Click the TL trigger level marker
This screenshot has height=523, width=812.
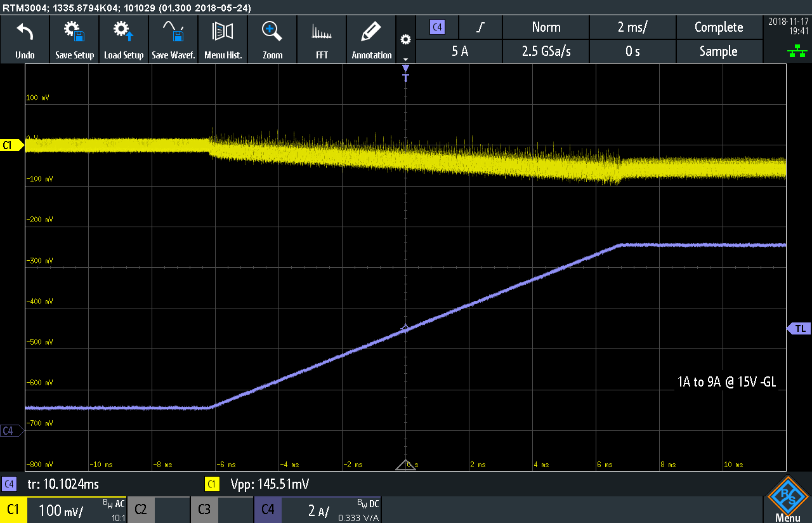click(x=799, y=328)
